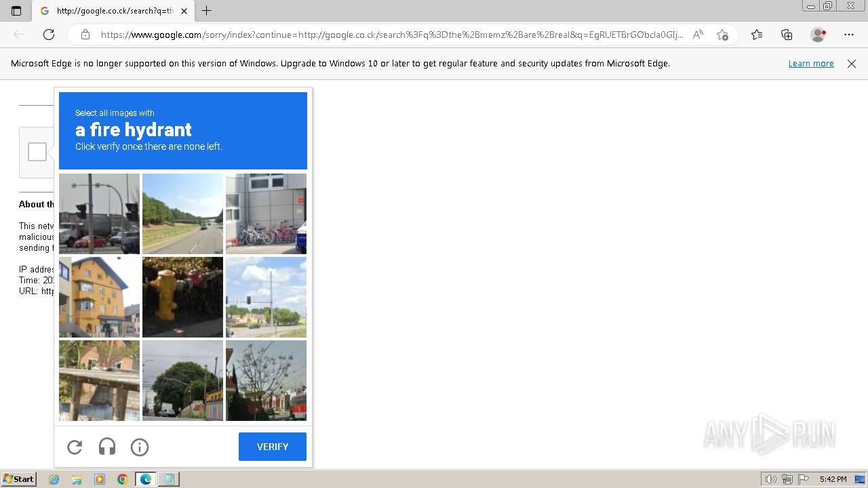The image size is (868, 488).
Task: Launch Google Chrome from the taskbar
Action: [122, 479]
